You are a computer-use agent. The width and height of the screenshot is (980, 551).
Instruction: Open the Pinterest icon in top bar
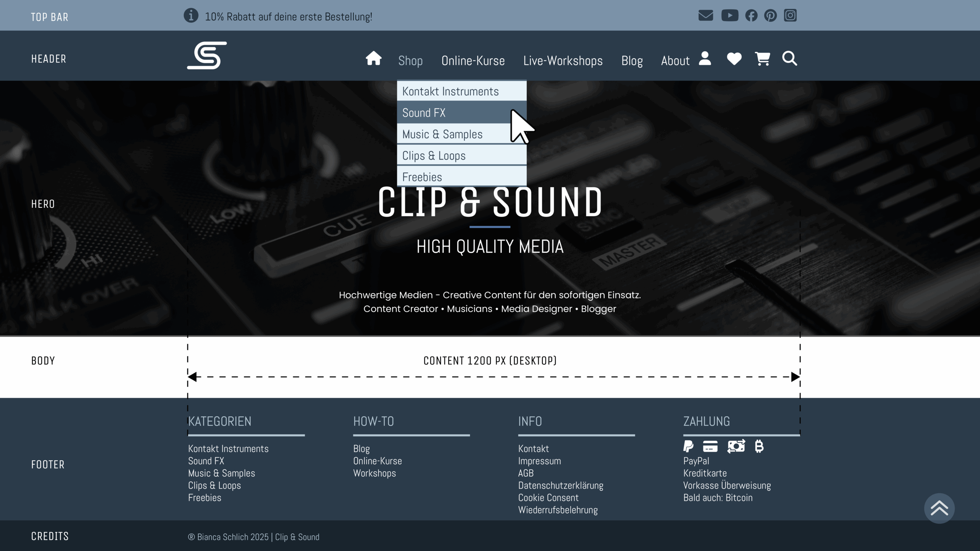770,16
